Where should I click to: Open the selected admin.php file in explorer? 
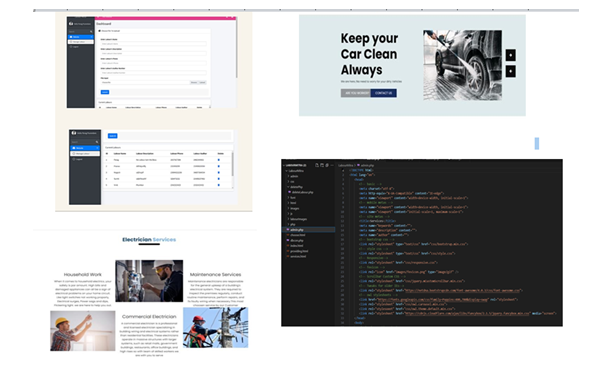tap(309, 230)
